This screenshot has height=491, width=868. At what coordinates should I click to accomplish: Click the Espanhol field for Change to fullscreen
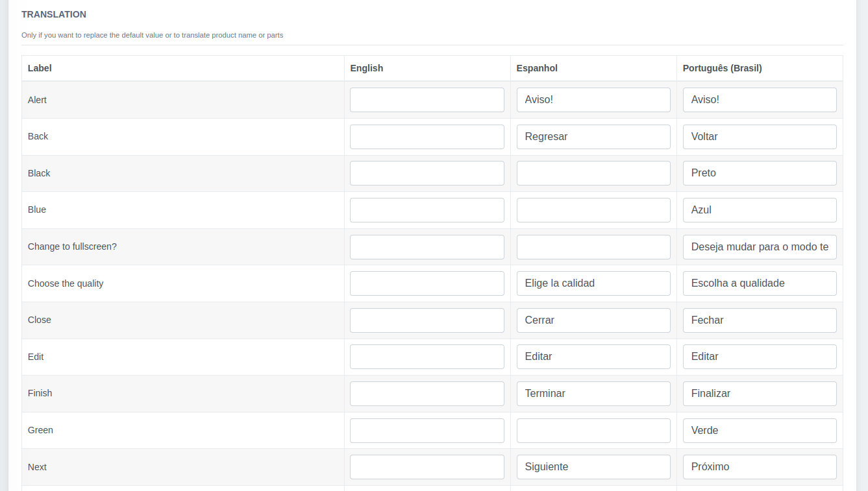[x=593, y=247]
